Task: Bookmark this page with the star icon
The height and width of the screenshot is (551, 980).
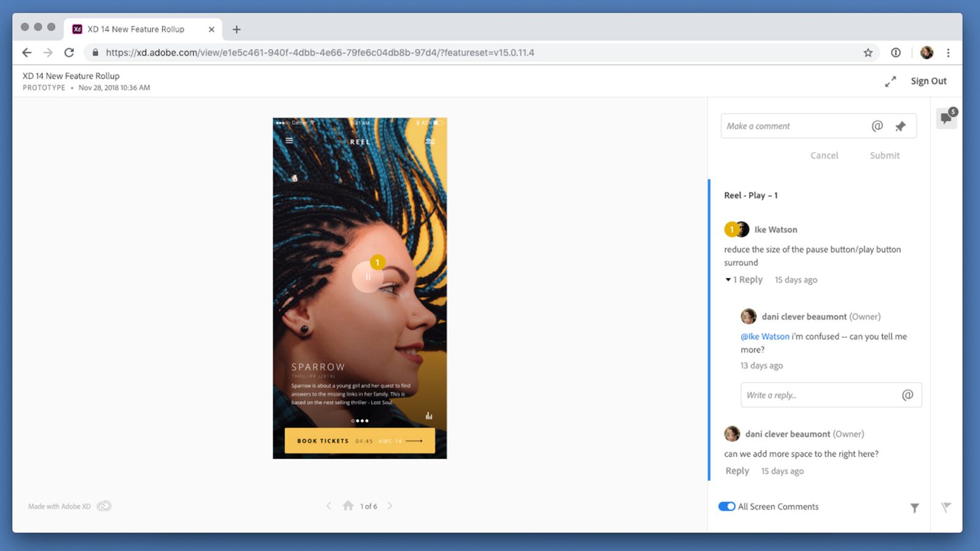Action: pyautogui.click(x=867, y=53)
